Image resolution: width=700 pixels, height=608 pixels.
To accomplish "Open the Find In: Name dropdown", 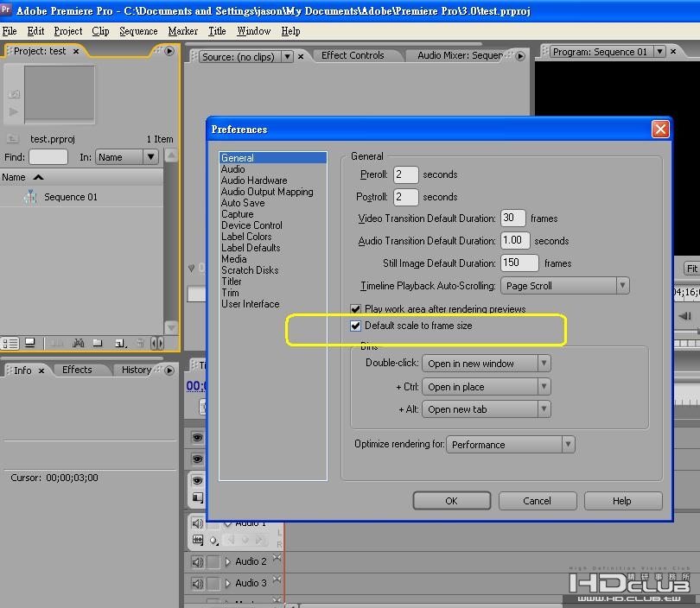I will 127,157.
